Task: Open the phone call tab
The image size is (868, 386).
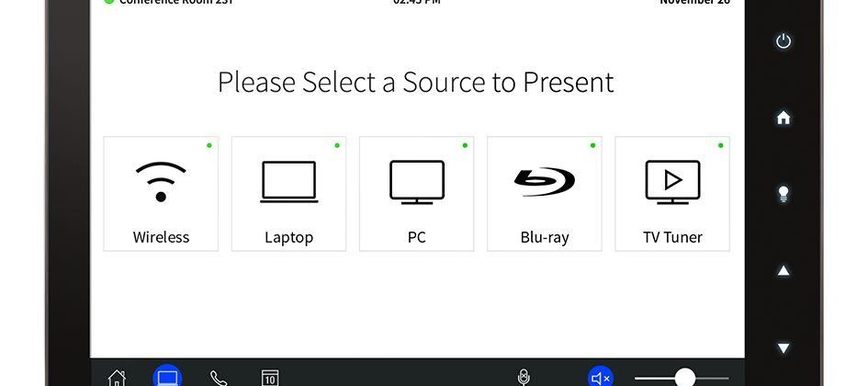Action: (218, 379)
